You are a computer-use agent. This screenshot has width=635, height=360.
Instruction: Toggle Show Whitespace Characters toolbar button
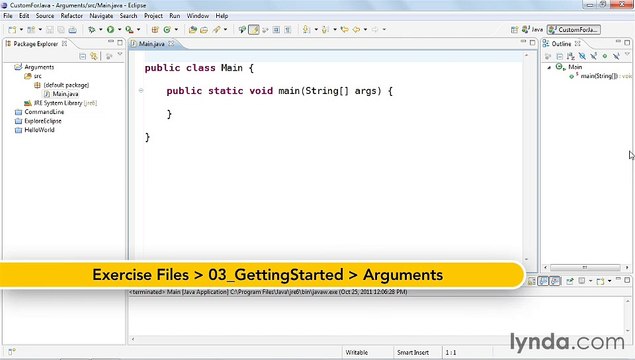coord(287,30)
